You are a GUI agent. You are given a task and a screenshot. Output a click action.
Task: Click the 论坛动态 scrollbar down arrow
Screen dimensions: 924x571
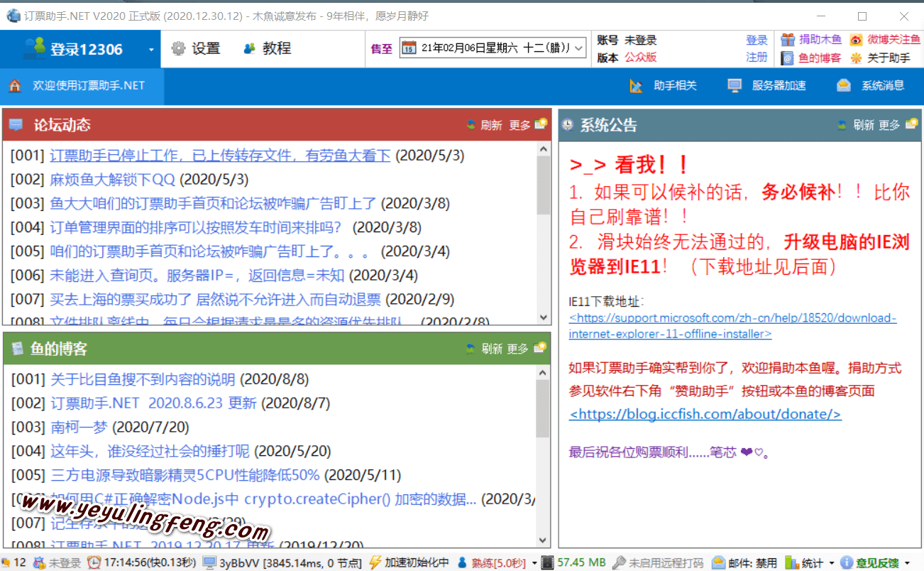(x=544, y=317)
